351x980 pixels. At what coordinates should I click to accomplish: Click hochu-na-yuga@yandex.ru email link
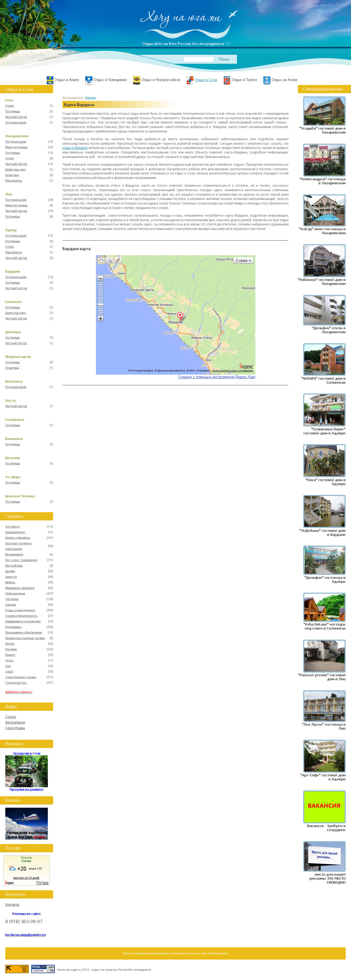click(x=25, y=934)
